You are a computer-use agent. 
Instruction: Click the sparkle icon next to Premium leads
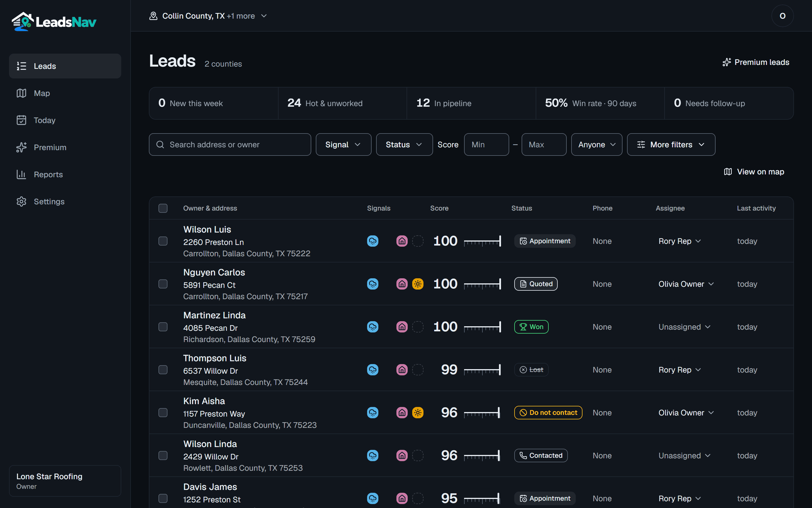click(727, 62)
